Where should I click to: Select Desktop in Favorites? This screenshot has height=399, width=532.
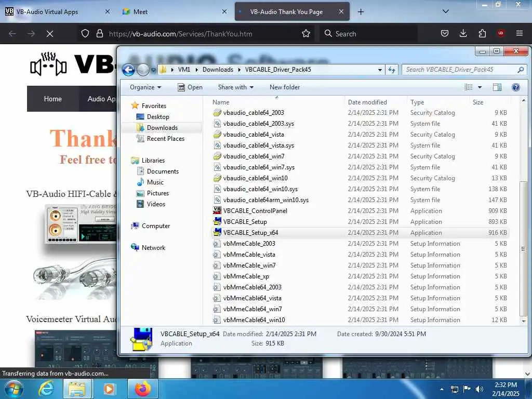click(x=158, y=117)
